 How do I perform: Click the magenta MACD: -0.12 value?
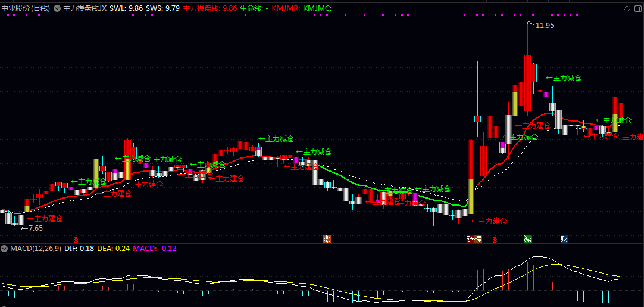click(x=154, y=249)
